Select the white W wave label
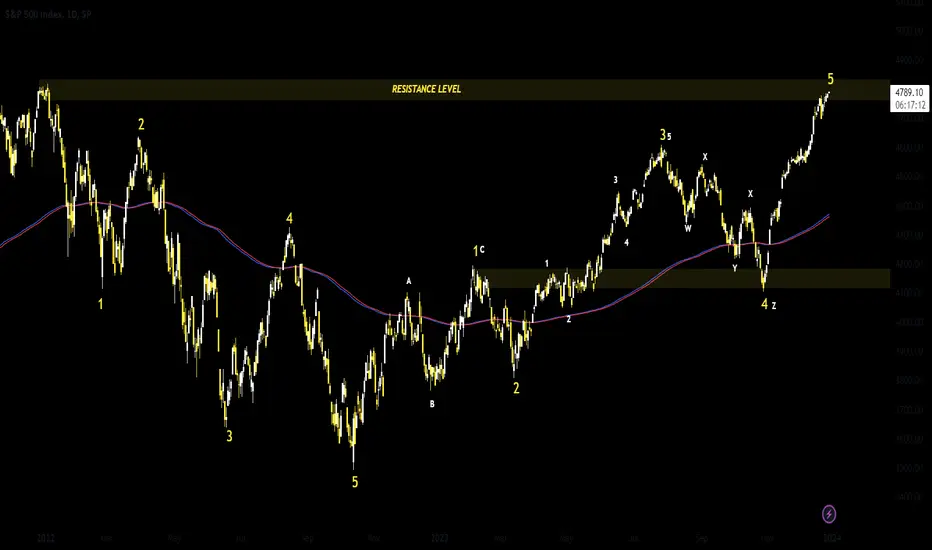Screen dimensions: 932x550 tap(688, 228)
